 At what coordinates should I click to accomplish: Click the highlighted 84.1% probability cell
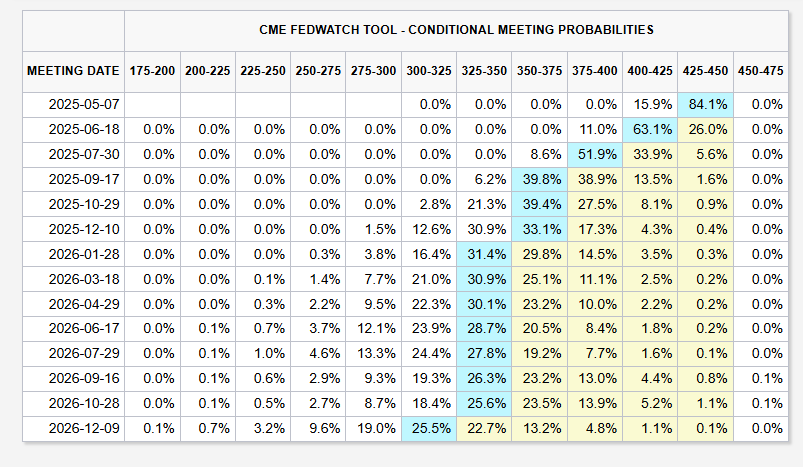point(705,104)
